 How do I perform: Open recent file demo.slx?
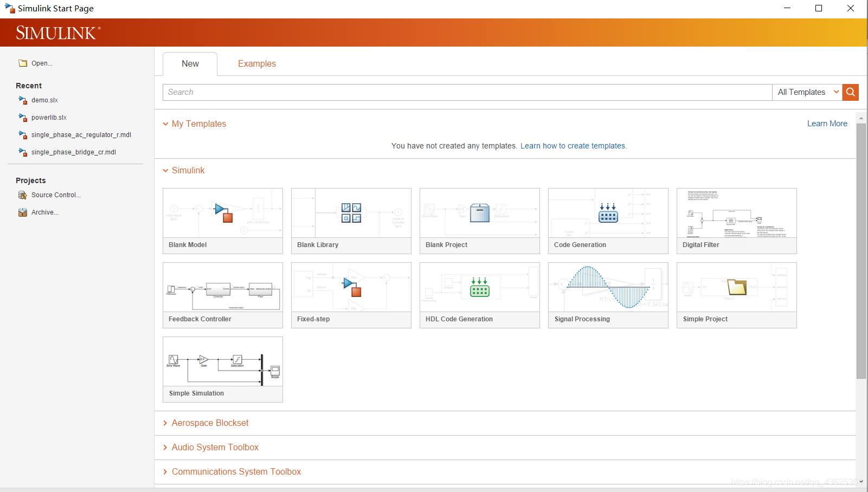pos(44,100)
